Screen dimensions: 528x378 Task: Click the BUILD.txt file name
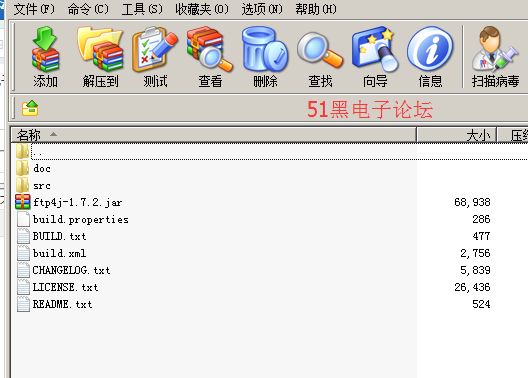60,236
